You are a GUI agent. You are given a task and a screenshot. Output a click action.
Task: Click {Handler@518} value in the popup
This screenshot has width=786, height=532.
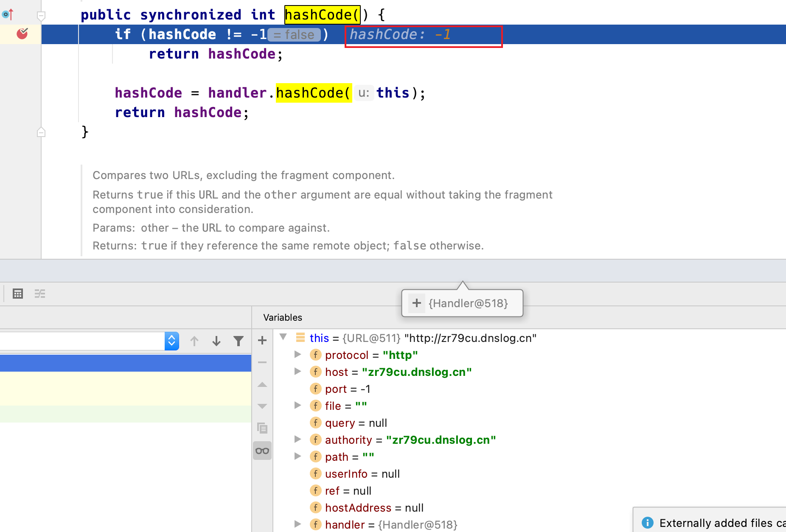coord(468,303)
